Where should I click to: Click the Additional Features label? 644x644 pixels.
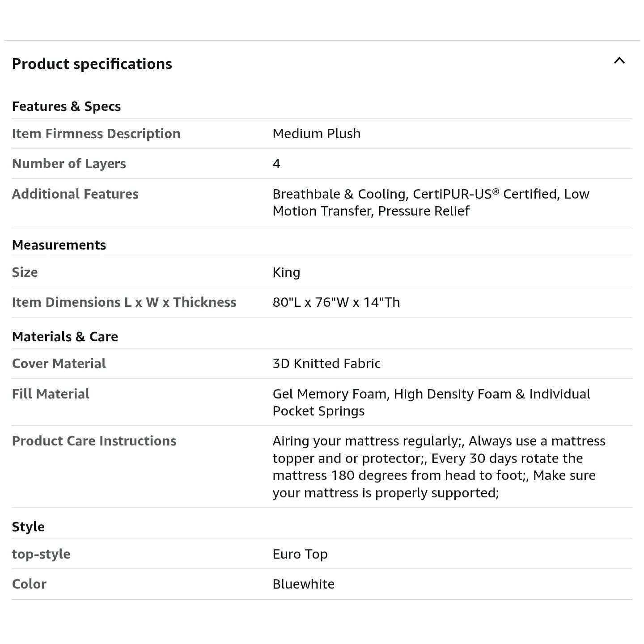(x=75, y=194)
